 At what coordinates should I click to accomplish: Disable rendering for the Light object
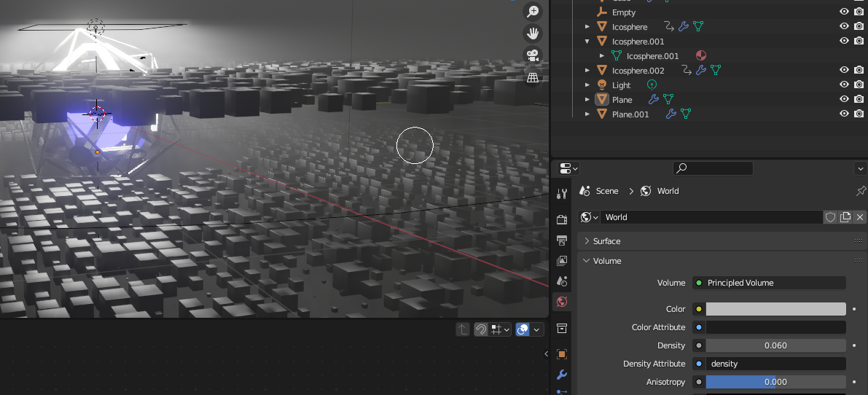click(x=859, y=85)
